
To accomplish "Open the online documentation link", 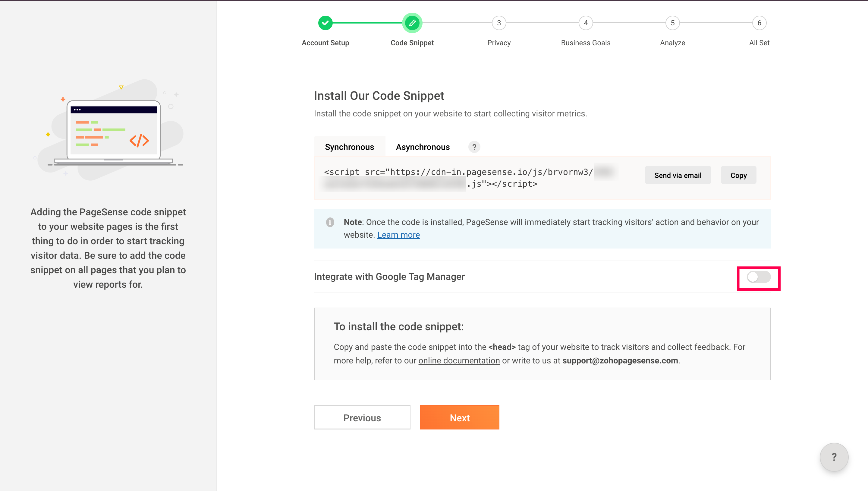I will (459, 361).
